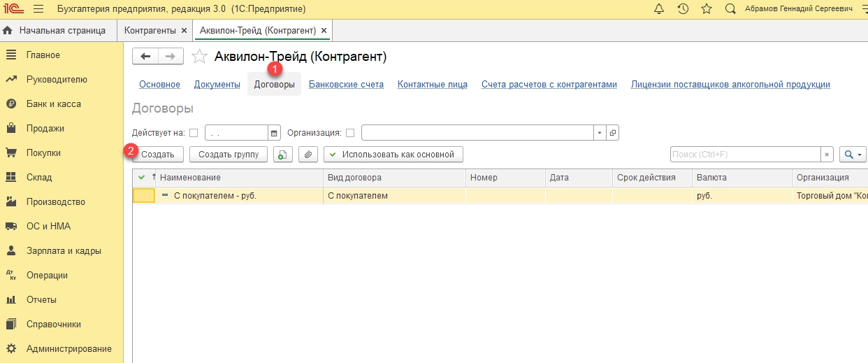
Task: Open search options magnifier dropdown
Action: [x=853, y=154]
